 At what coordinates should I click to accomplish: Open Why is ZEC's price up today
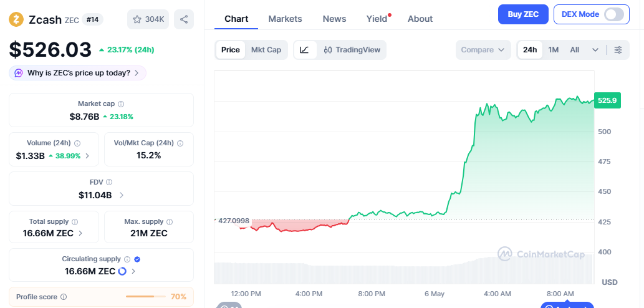78,73
